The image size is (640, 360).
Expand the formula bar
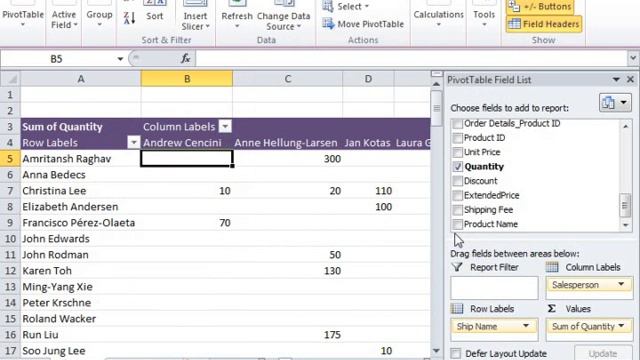(633, 58)
